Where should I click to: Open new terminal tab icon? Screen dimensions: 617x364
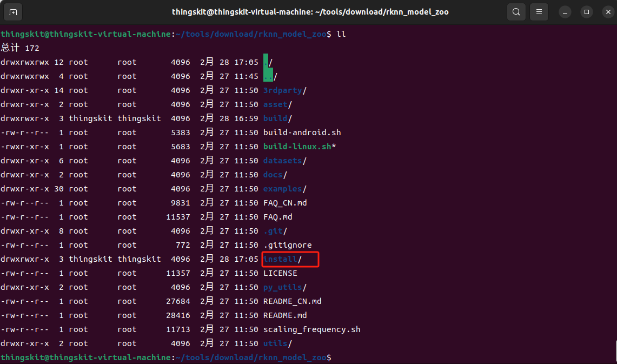[x=13, y=12]
